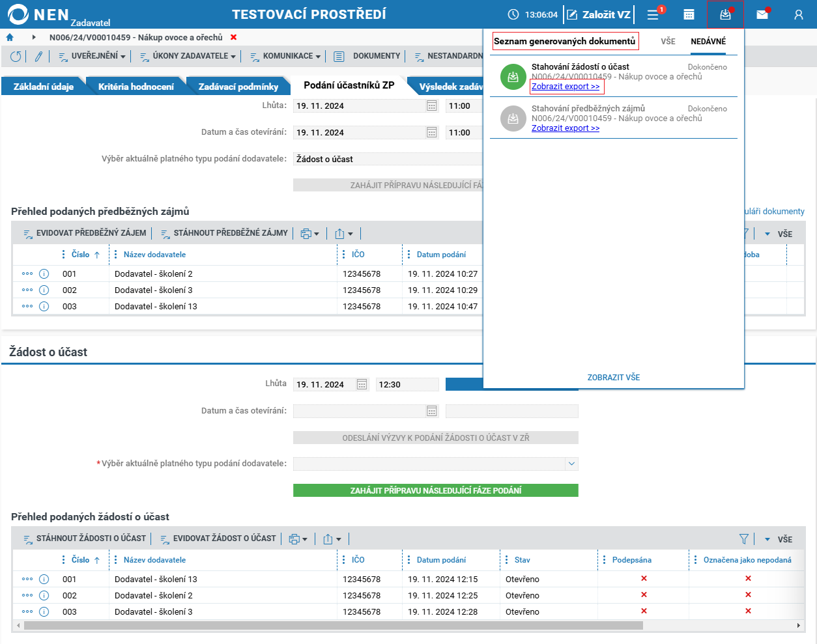Screen dimensions: 817x644
Task: Open print dropdown in applications table toolbar
Action: click(298, 539)
